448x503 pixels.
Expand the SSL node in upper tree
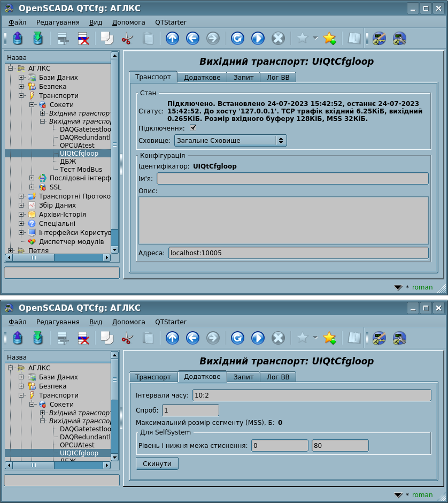pos(32,187)
